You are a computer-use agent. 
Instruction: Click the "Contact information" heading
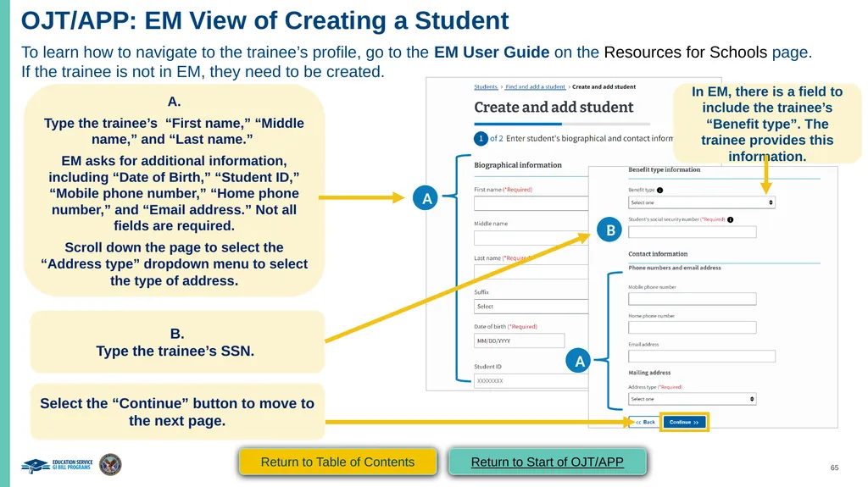click(x=658, y=254)
